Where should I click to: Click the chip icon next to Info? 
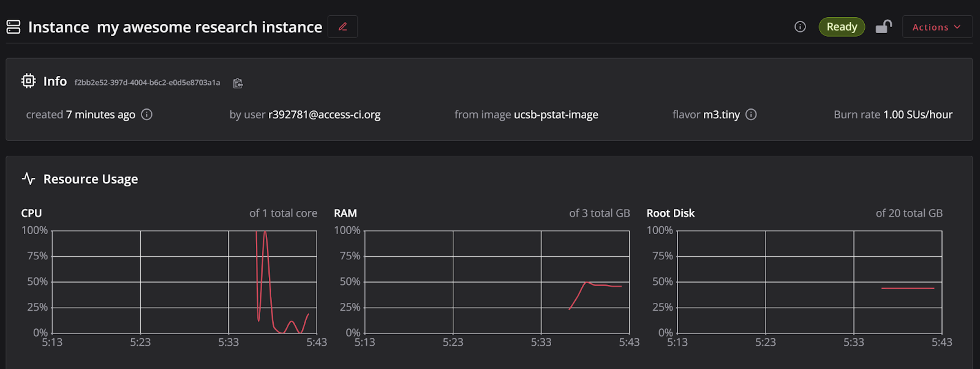click(x=28, y=81)
